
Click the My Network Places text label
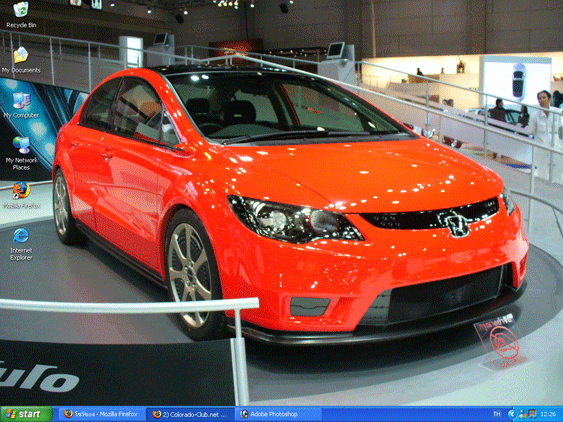[21, 164]
